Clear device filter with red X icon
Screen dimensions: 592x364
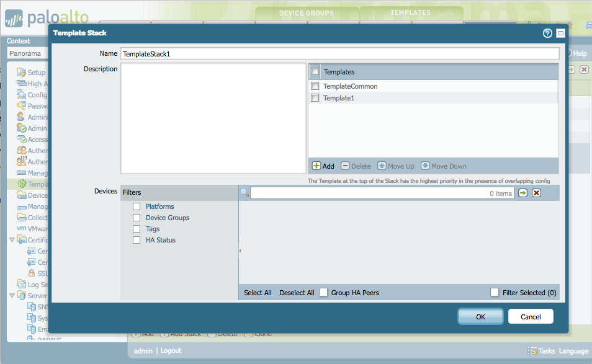536,193
